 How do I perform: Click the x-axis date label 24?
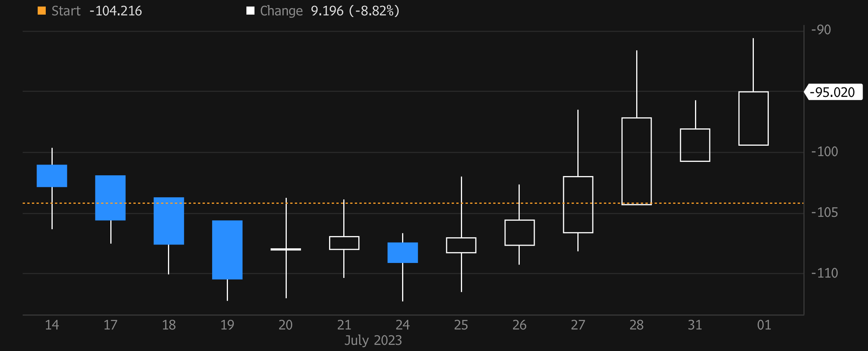point(402,325)
